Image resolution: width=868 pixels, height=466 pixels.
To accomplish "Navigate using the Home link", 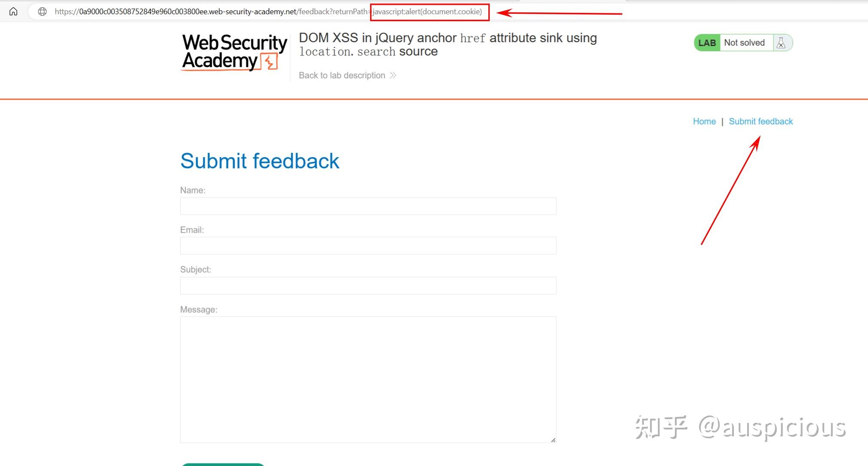I will (704, 121).
